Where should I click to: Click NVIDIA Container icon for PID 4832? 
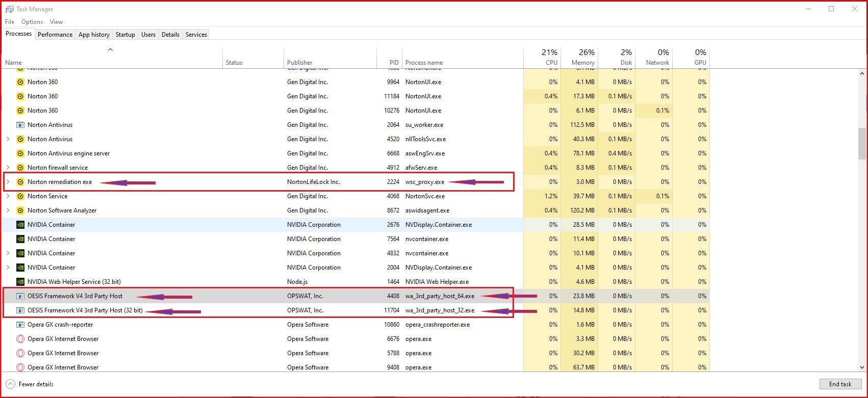tap(20, 253)
